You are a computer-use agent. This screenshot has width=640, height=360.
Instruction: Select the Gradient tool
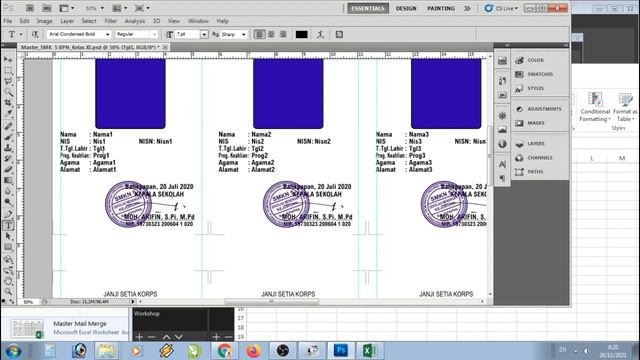pos(8,180)
